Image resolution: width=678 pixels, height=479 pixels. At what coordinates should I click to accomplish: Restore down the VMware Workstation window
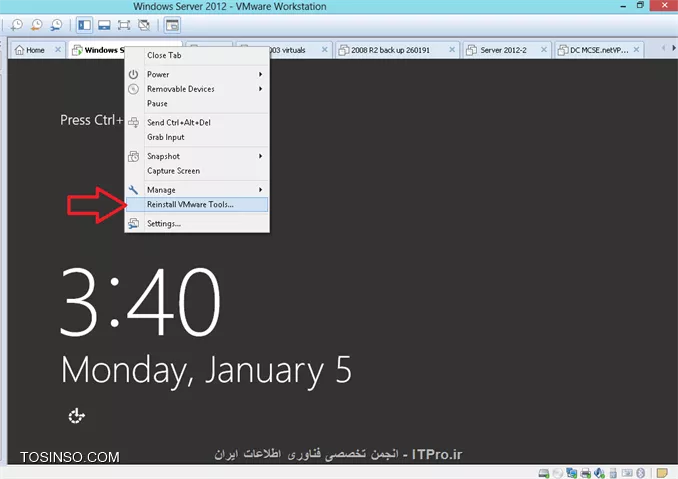(640, 5)
